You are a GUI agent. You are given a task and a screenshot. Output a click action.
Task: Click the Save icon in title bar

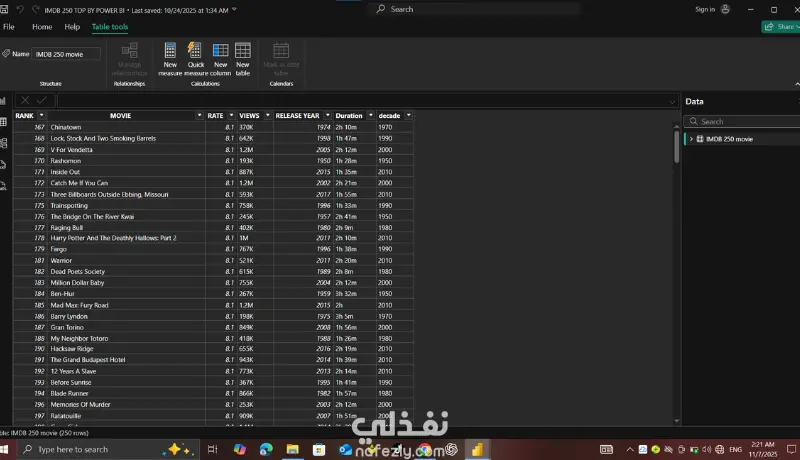4,10
